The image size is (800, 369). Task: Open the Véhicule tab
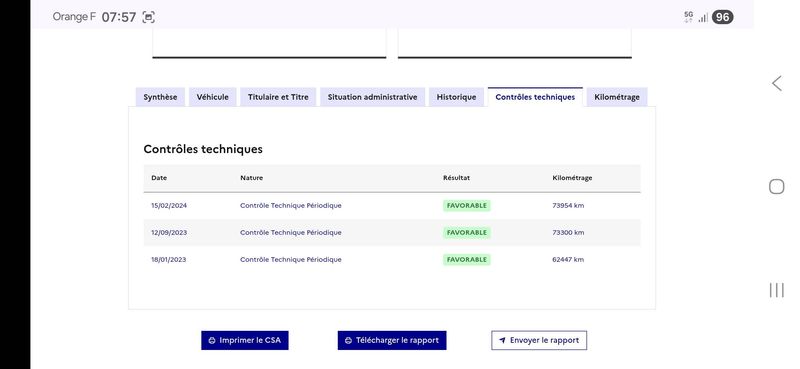pos(213,97)
